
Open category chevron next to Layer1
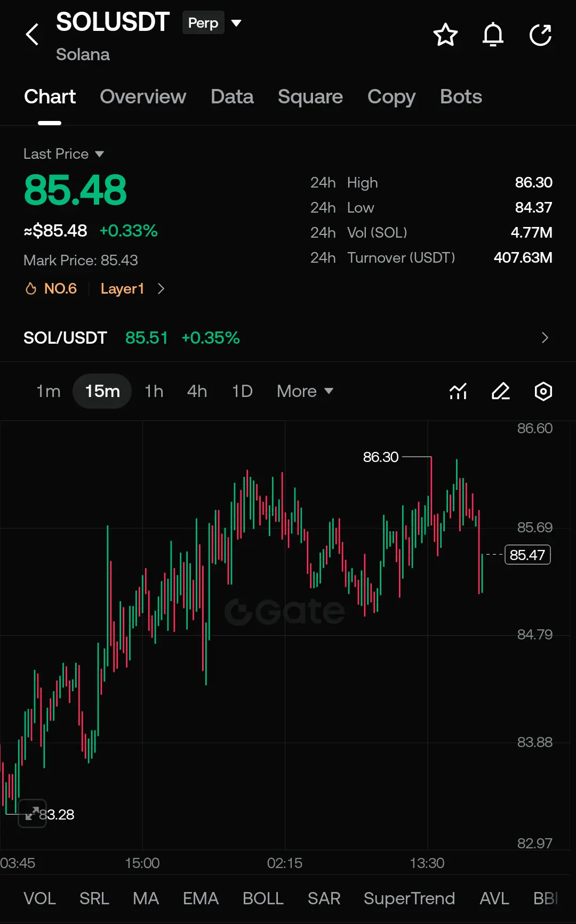(x=161, y=289)
